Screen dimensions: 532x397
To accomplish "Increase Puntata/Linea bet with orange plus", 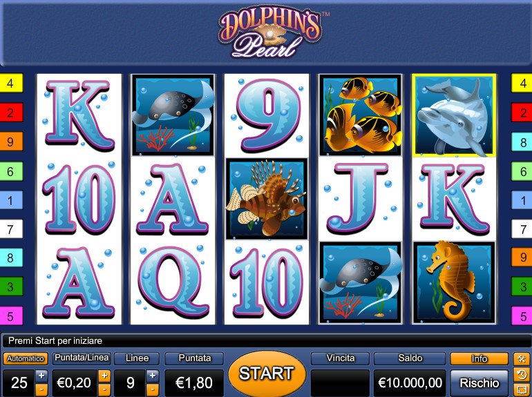I will click(104, 376).
